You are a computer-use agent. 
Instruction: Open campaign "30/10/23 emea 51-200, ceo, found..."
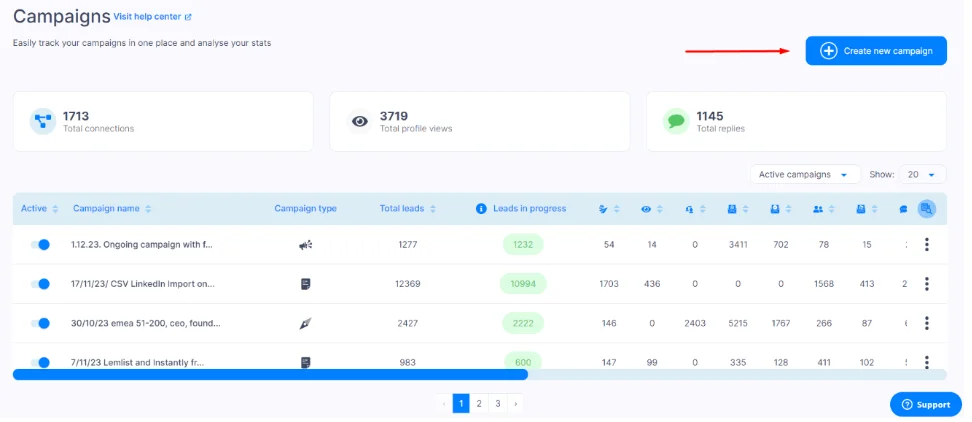pos(146,323)
